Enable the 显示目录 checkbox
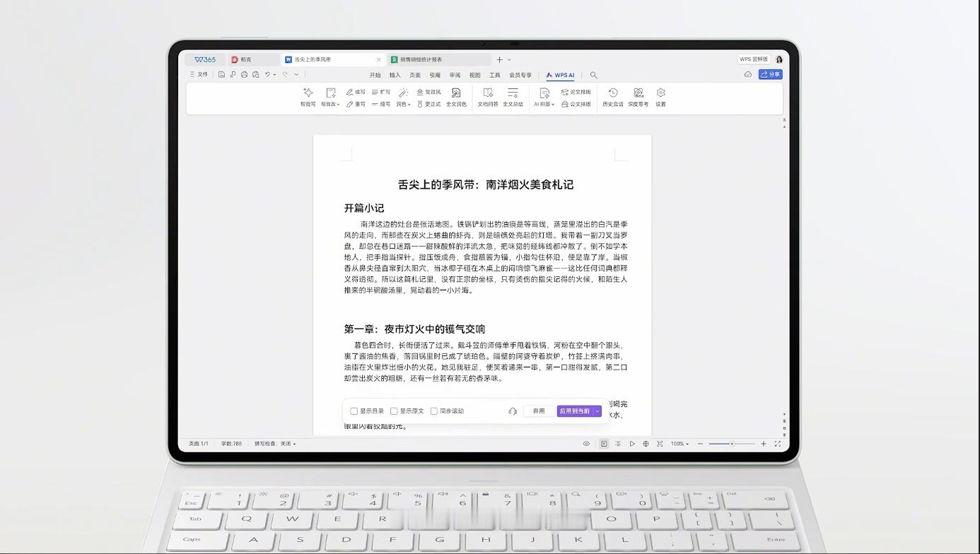 tap(354, 411)
